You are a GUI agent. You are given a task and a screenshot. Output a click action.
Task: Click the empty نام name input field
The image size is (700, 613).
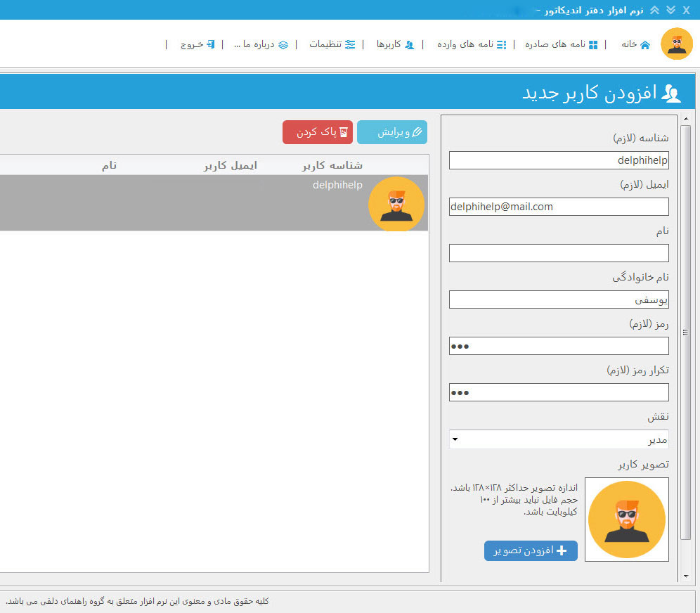(x=559, y=252)
